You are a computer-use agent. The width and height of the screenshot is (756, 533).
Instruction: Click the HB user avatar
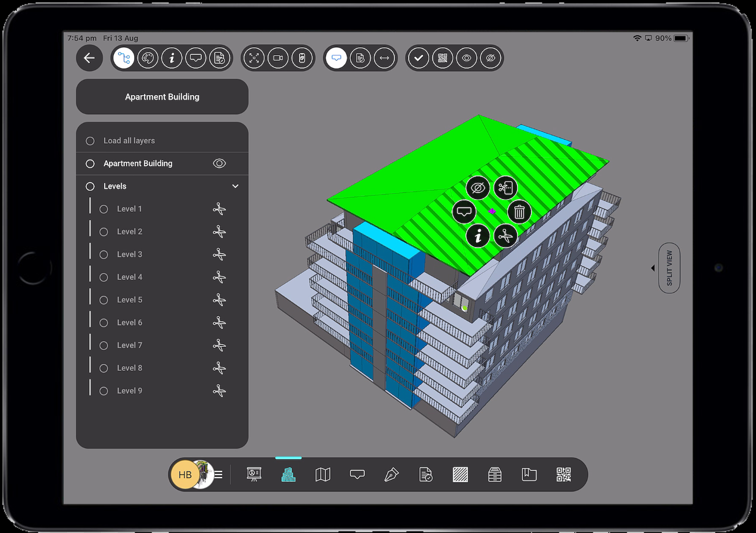tap(185, 475)
